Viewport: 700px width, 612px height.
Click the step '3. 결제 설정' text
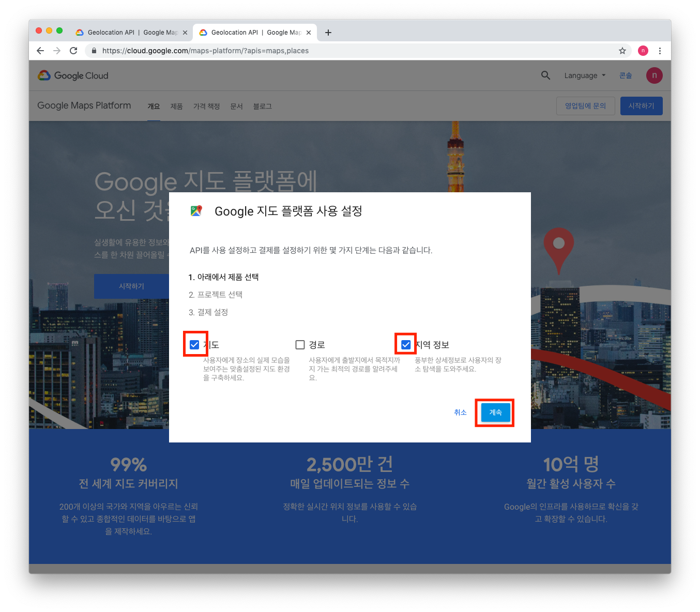coord(208,312)
